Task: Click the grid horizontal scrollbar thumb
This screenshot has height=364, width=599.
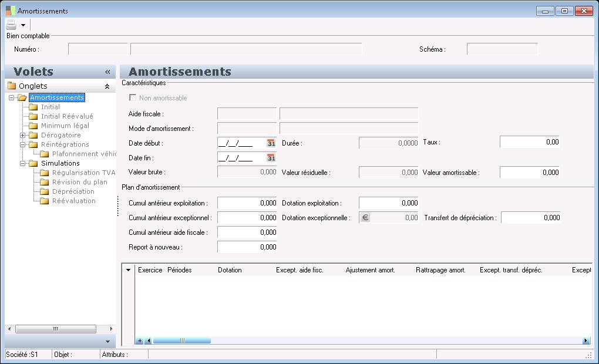Action: click(181, 341)
